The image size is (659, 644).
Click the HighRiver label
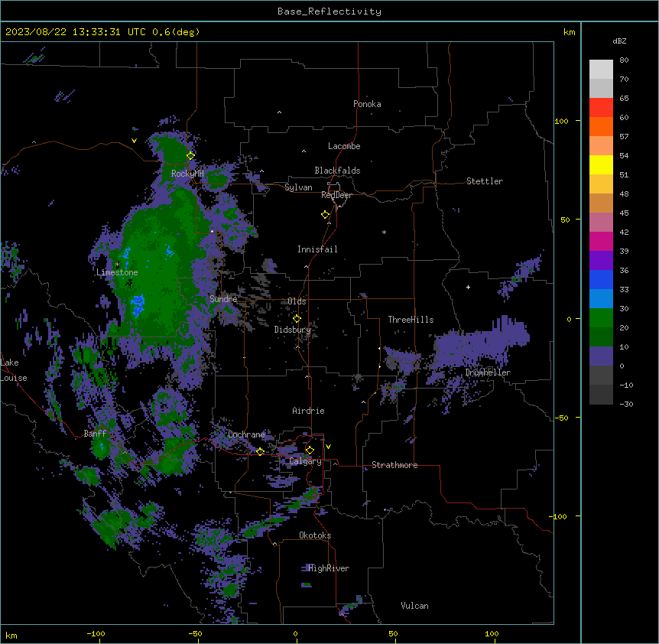pyautogui.click(x=329, y=568)
